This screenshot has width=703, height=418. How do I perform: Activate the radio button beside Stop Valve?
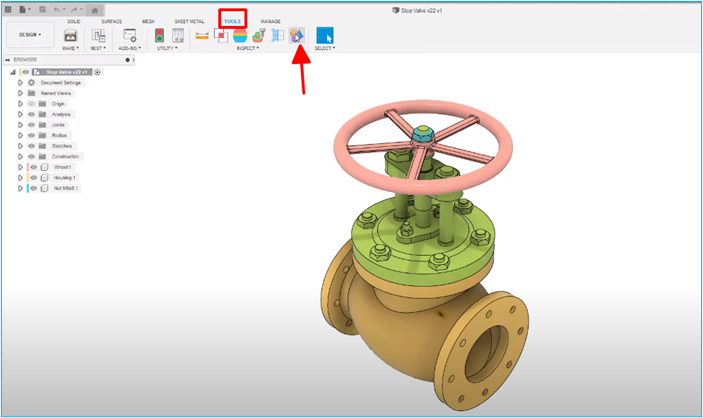pos(97,72)
